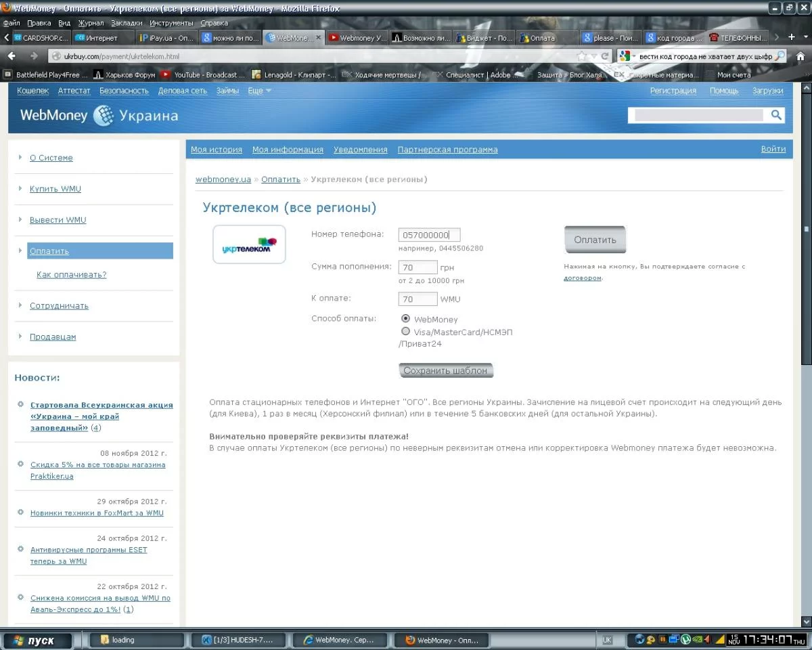Click the magnifier in browser search box
The image size is (812, 650).
[x=780, y=56]
